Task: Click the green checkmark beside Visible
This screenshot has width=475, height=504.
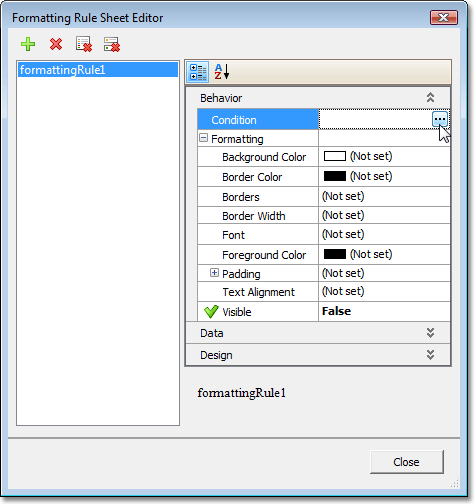Action: (211, 312)
